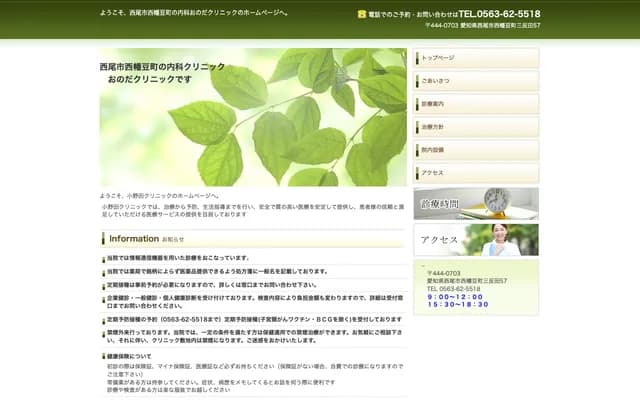Click the Information お知らせ heading

(x=146, y=239)
